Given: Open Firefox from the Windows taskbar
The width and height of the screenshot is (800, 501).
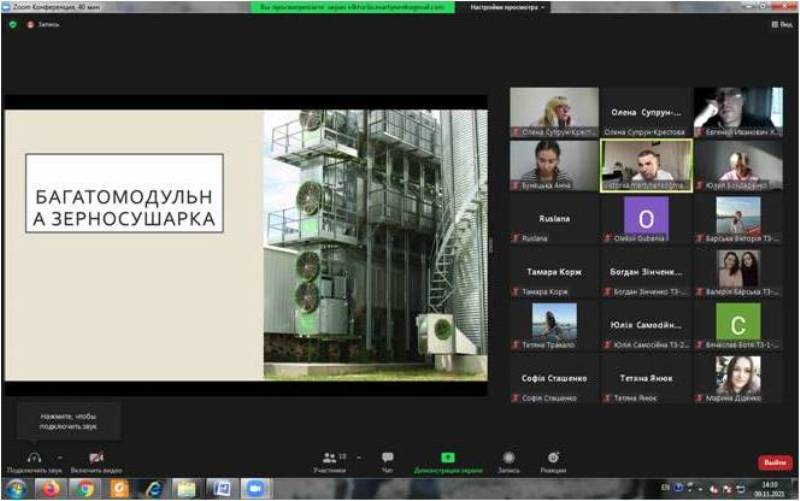Looking at the screenshot, I should (x=50, y=488).
